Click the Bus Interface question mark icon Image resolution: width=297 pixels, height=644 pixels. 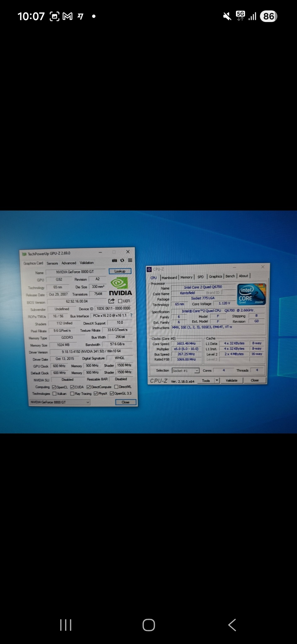click(131, 315)
